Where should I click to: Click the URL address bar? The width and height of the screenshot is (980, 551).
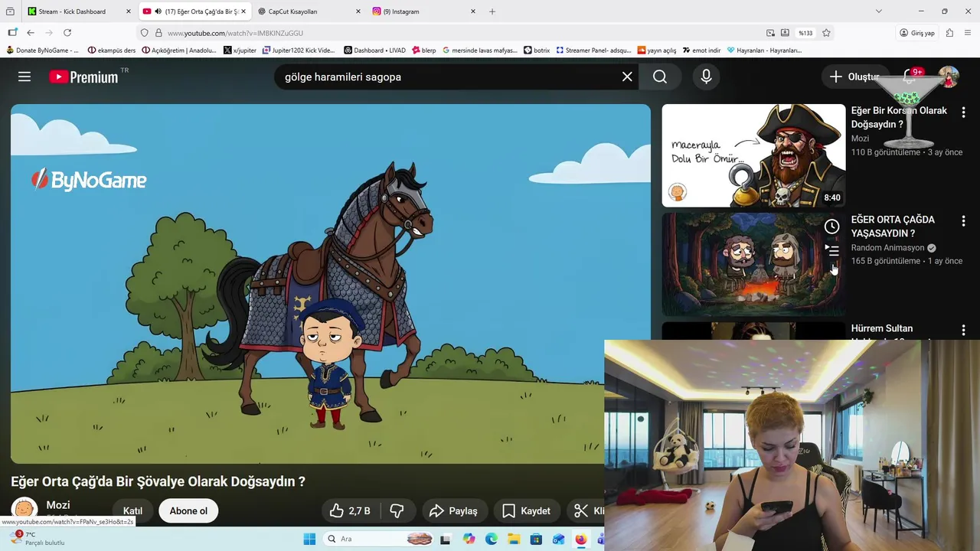point(459,33)
